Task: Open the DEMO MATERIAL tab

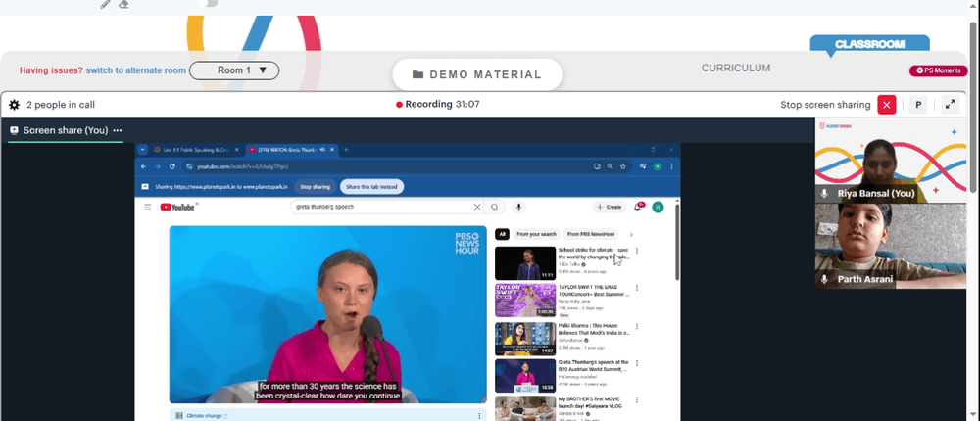Action: coord(477,75)
